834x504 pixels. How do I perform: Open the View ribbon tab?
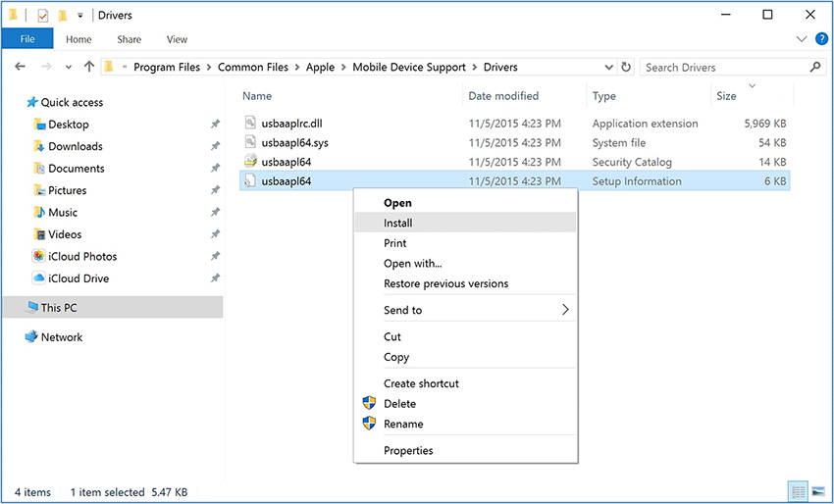coord(177,39)
